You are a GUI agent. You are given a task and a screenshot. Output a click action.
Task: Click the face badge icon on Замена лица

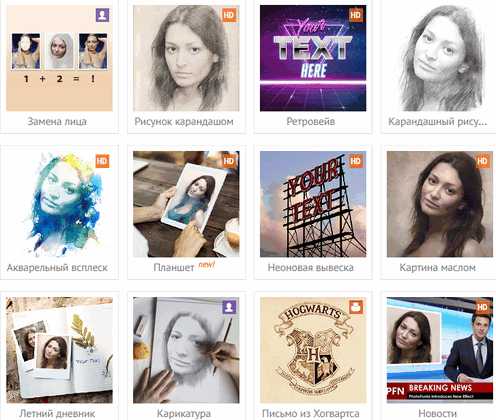(102, 15)
